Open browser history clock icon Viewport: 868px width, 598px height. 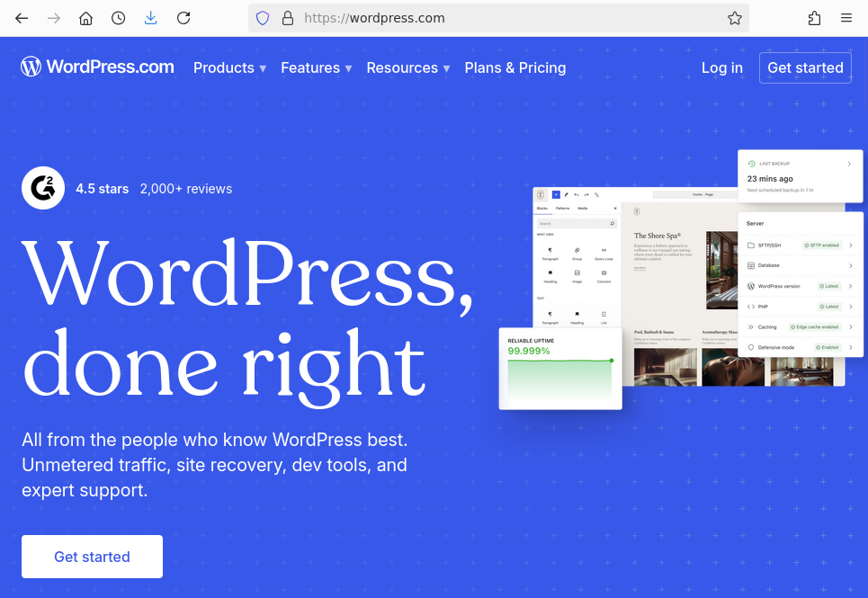(118, 18)
